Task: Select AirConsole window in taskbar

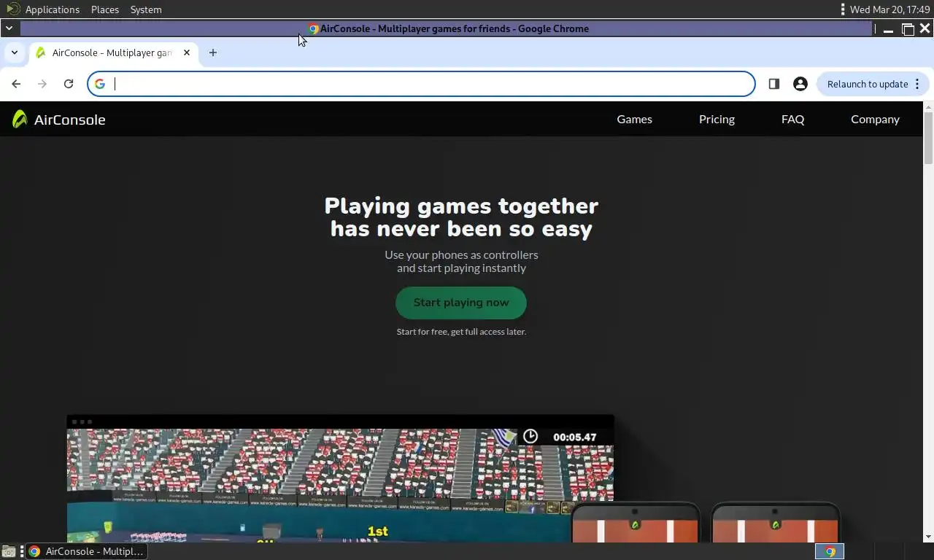Action: coord(86,551)
